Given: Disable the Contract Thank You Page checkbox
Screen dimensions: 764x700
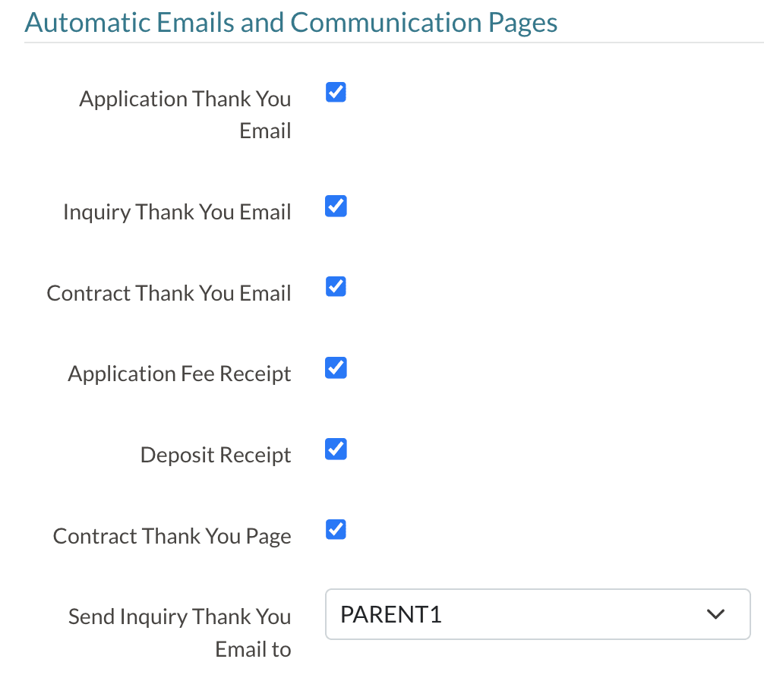Looking at the screenshot, I should coord(336,530).
